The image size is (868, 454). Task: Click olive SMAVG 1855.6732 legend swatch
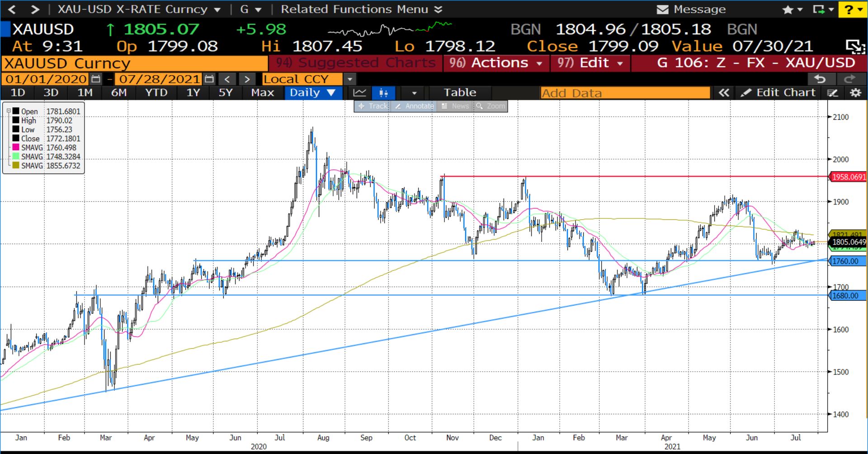16,166
